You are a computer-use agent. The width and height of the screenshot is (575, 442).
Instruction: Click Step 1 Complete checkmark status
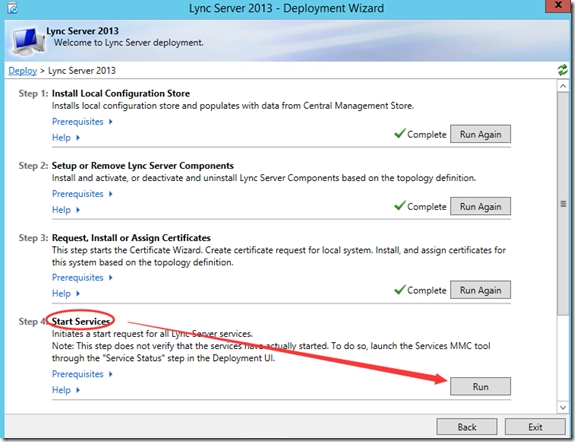(x=420, y=134)
